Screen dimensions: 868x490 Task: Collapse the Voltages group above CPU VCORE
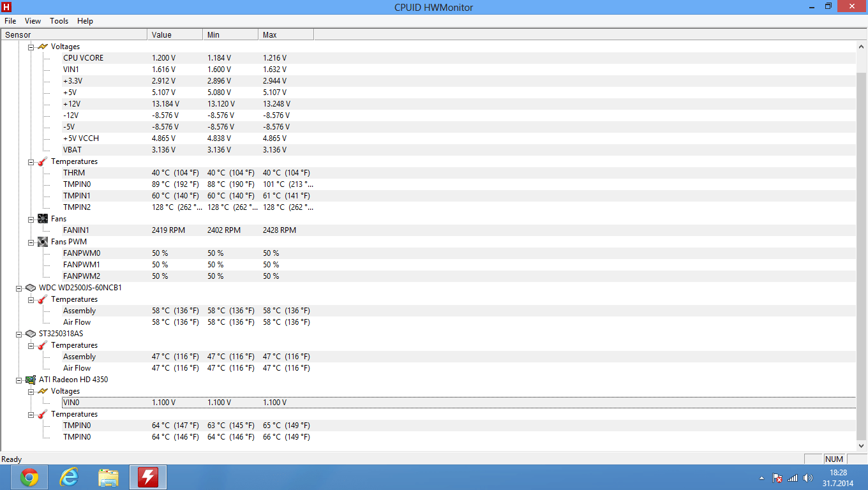31,47
